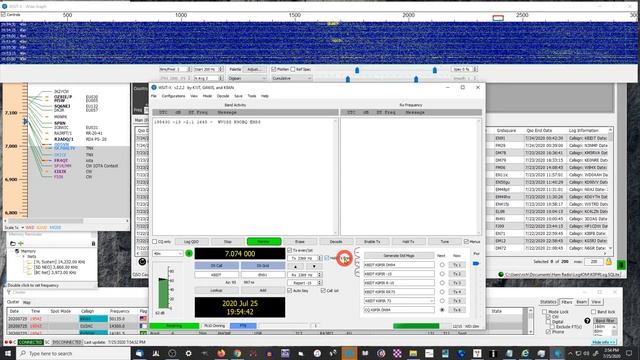Select the Next radio button for Tx 6

click(442, 310)
